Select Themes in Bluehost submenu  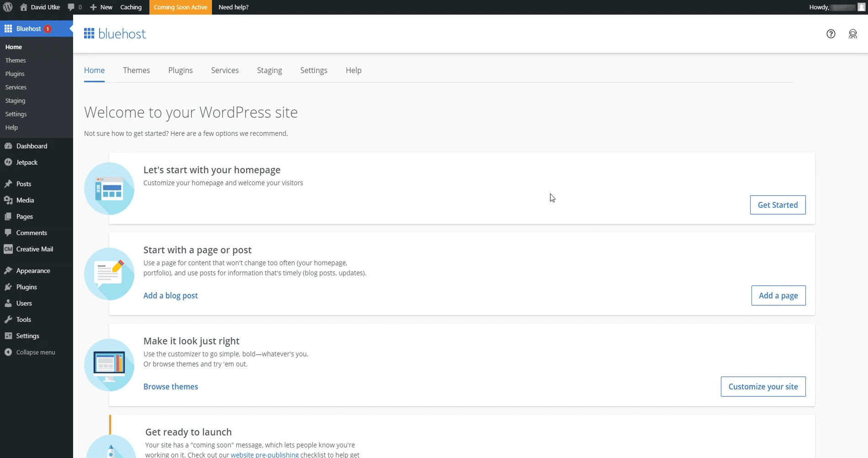(x=16, y=60)
